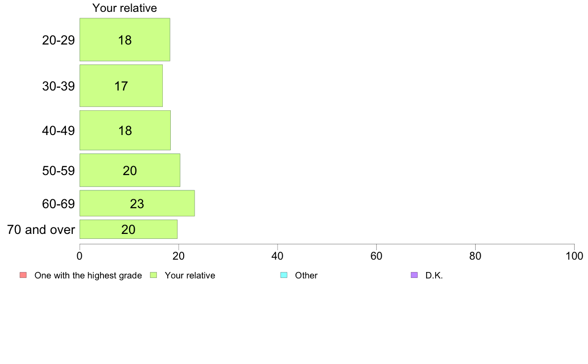Click the '60-69' age group label
The width and height of the screenshot is (588, 364).
58,204
